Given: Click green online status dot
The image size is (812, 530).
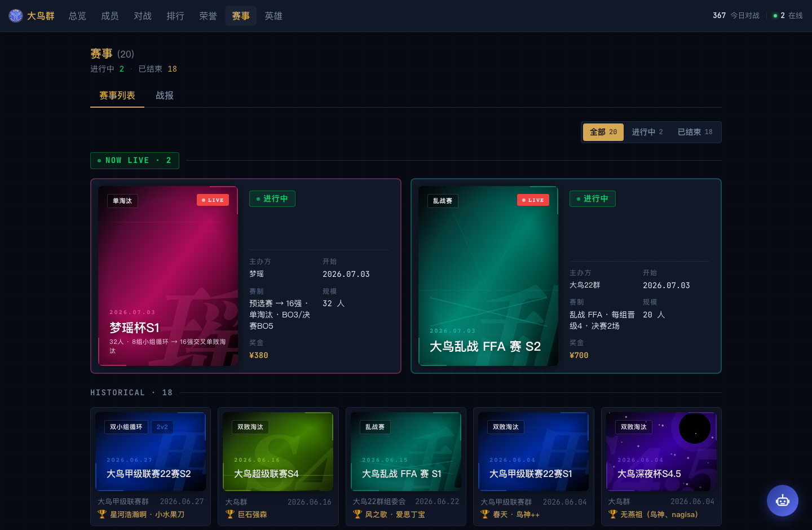Looking at the screenshot, I should pos(775,16).
